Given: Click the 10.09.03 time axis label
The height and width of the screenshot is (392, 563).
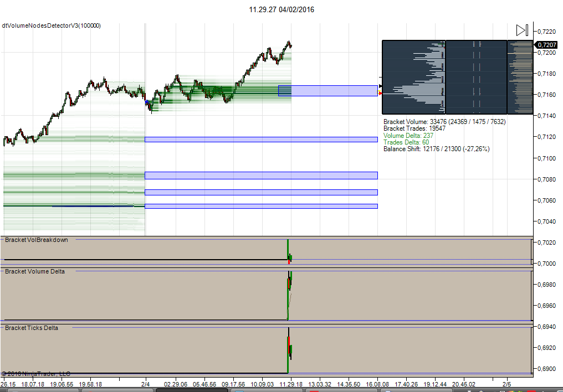Looking at the screenshot, I should pyautogui.click(x=262, y=384).
